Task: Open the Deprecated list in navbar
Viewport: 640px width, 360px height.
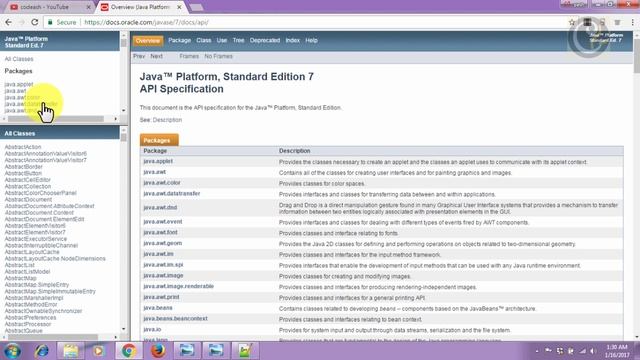Action: click(265, 40)
